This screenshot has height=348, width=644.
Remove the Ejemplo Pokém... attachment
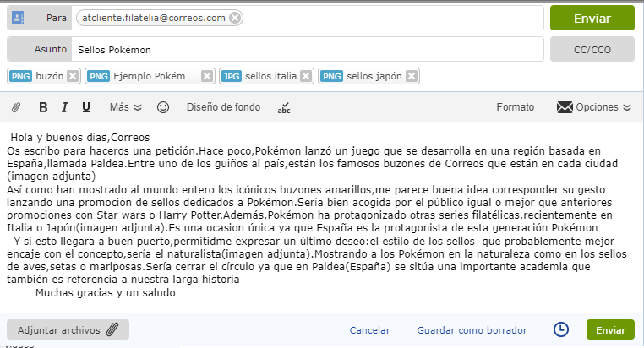point(207,76)
